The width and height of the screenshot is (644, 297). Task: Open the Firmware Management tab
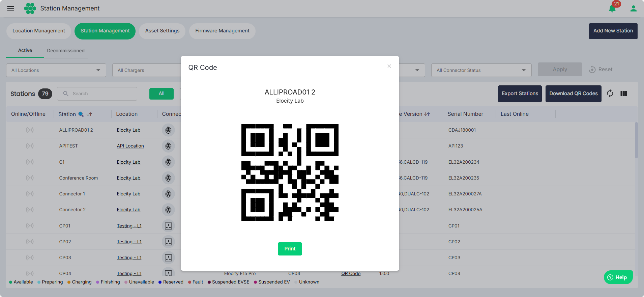pos(222,31)
